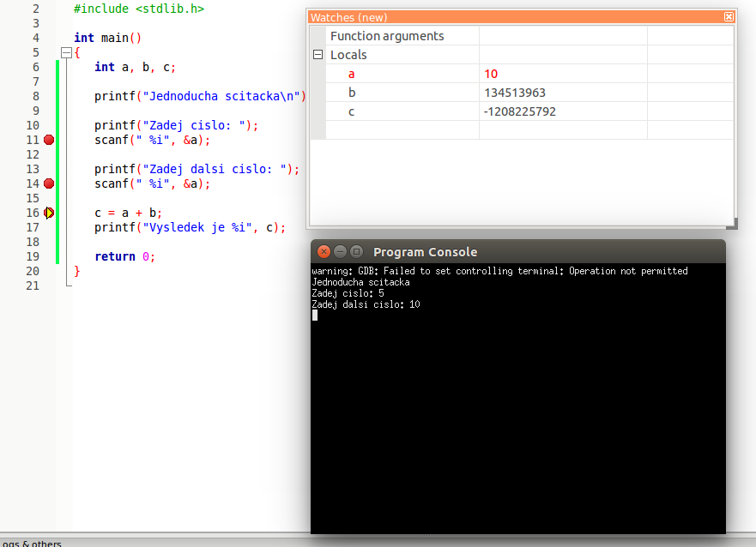Click the margin beside line number 17
Image resolution: width=756 pixels, height=547 pixels.
(x=49, y=227)
